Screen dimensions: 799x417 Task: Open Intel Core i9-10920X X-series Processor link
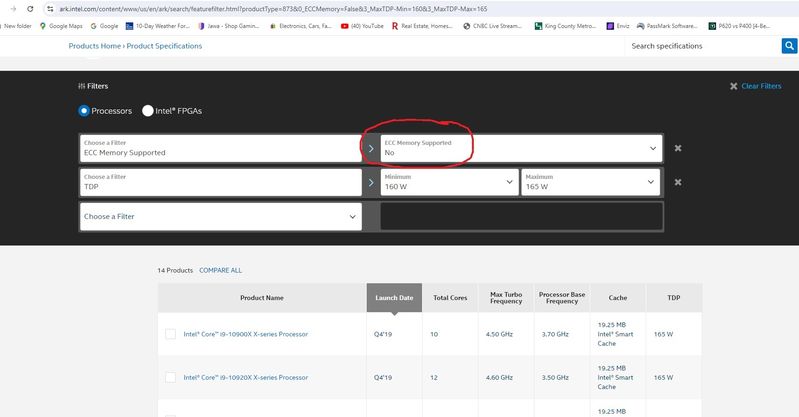tap(246, 378)
